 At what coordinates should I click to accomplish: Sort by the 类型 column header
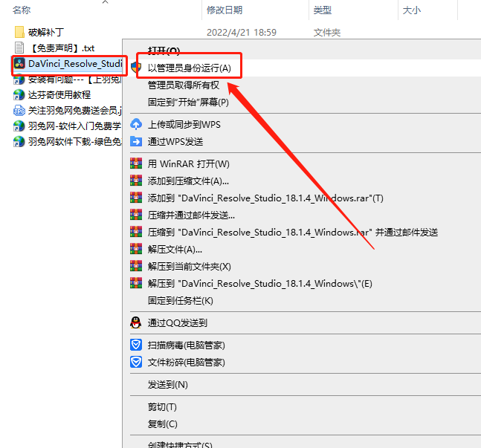(322, 10)
